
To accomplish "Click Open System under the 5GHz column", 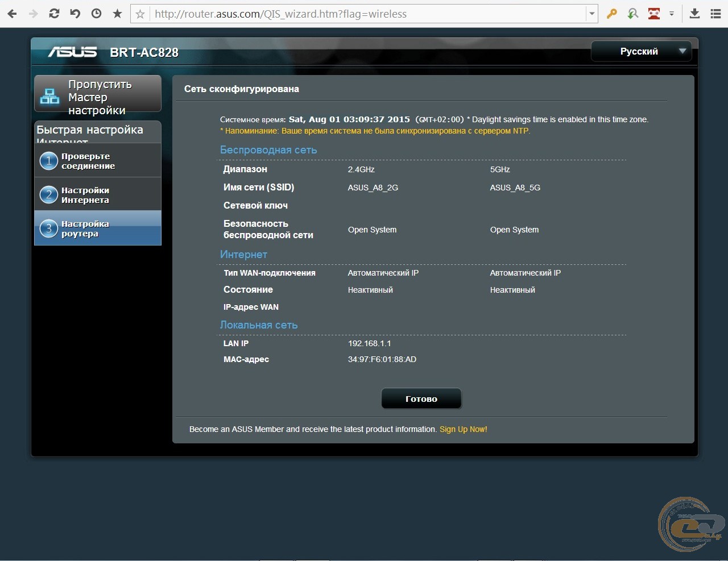I will 514,230.
